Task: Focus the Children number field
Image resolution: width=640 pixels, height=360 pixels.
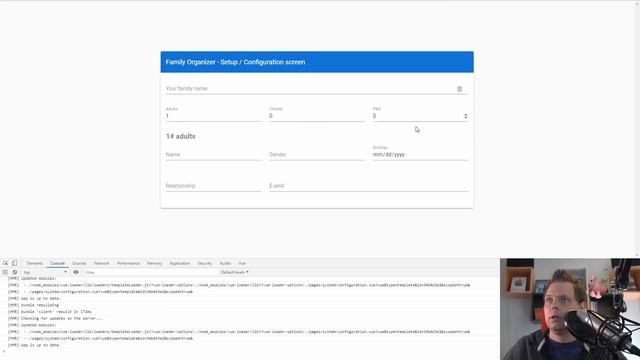Action: click(x=317, y=116)
